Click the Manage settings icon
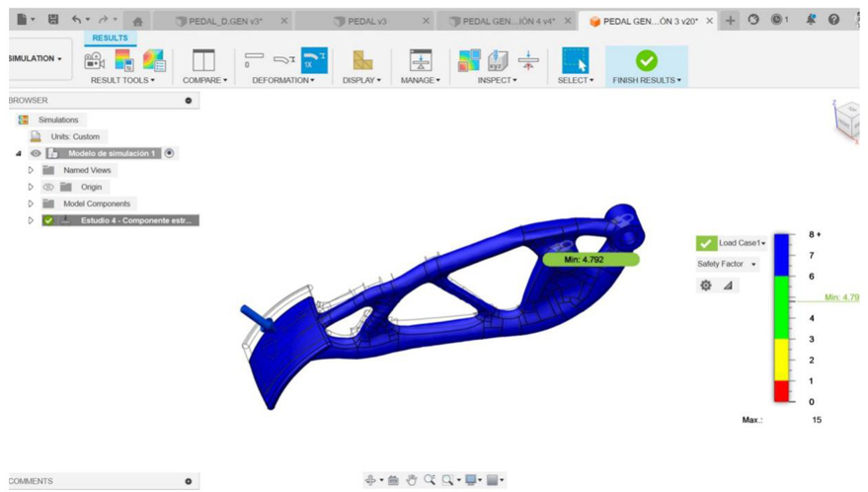This screenshot has width=868, height=492. tap(421, 60)
